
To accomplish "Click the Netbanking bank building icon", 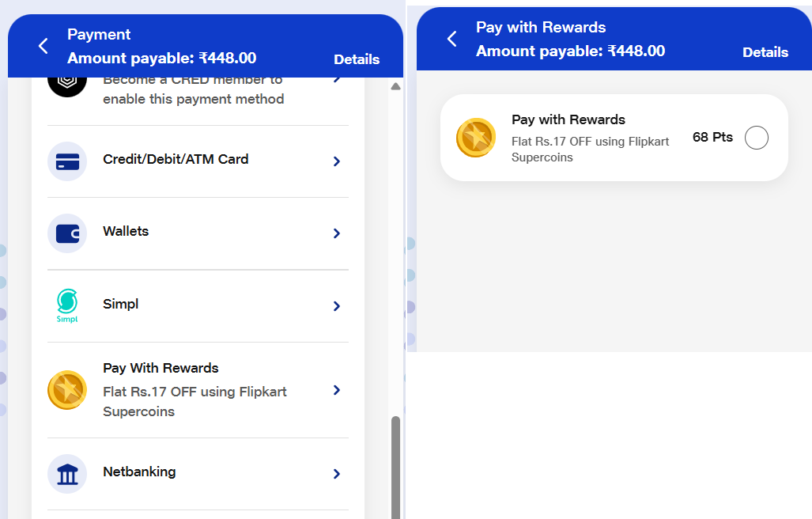I will (x=67, y=474).
